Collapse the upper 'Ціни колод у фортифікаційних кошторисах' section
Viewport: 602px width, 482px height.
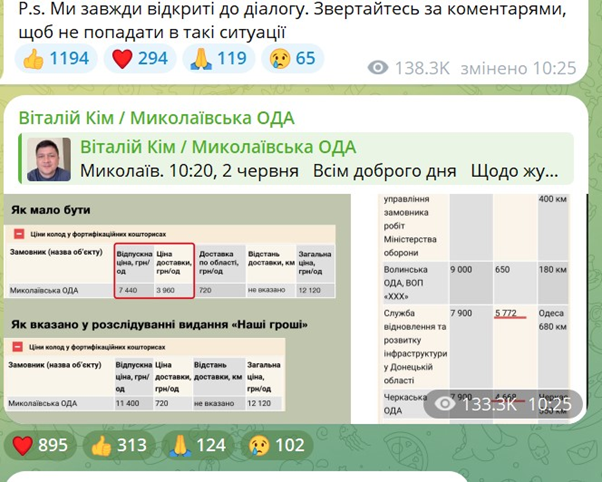coord(19,234)
